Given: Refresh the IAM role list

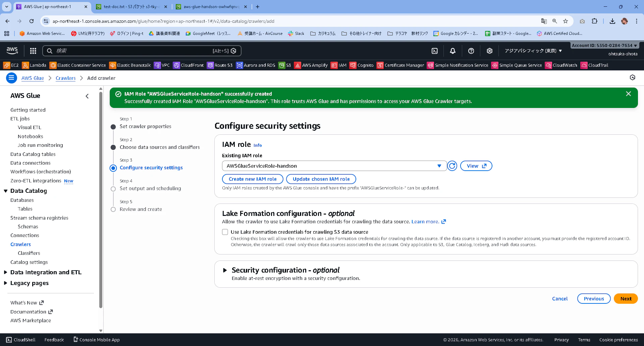Looking at the screenshot, I should [x=452, y=166].
